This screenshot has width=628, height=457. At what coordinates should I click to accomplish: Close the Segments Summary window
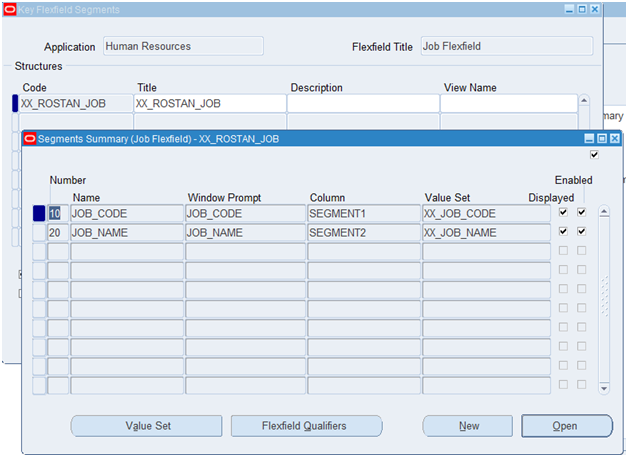point(615,139)
